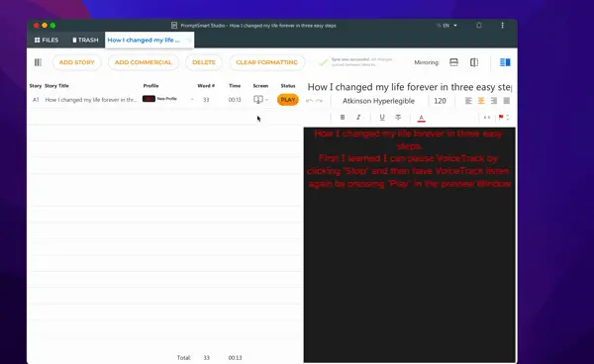
Task: Click the Delete button
Action: point(204,62)
